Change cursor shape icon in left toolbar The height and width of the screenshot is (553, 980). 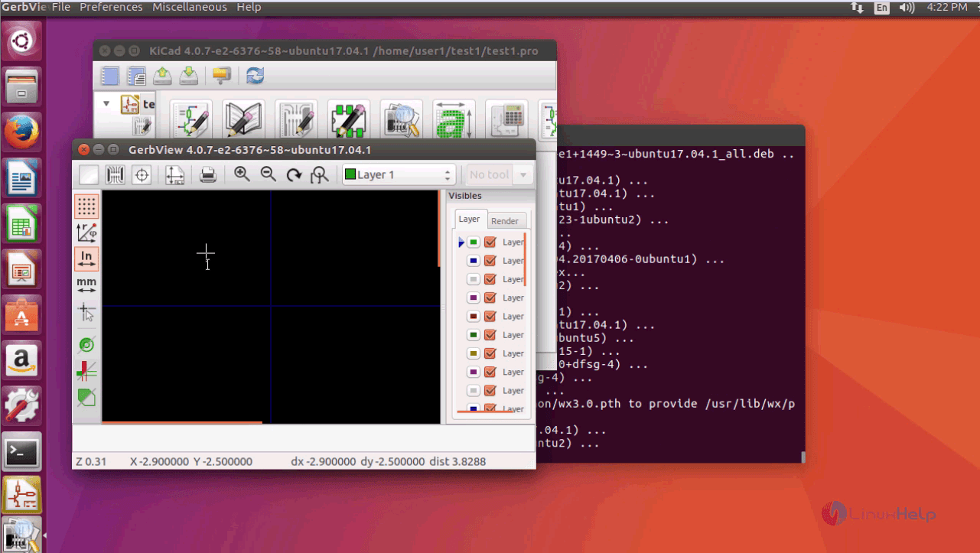[86, 311]
